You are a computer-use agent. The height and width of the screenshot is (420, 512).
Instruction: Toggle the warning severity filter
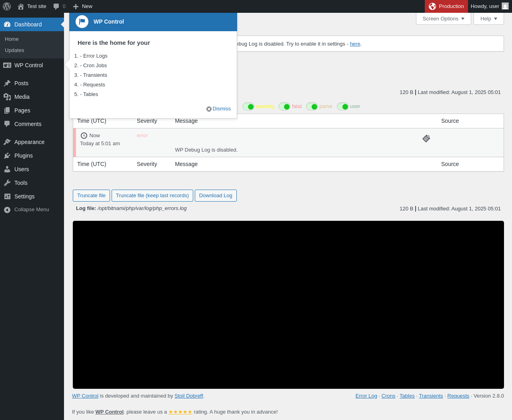coord(248,106)
